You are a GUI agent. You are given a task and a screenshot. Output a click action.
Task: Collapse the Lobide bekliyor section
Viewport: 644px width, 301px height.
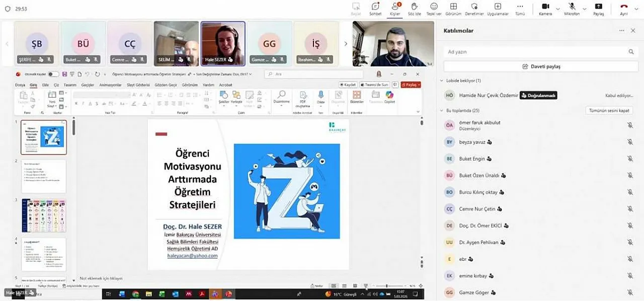coord(442,81)
